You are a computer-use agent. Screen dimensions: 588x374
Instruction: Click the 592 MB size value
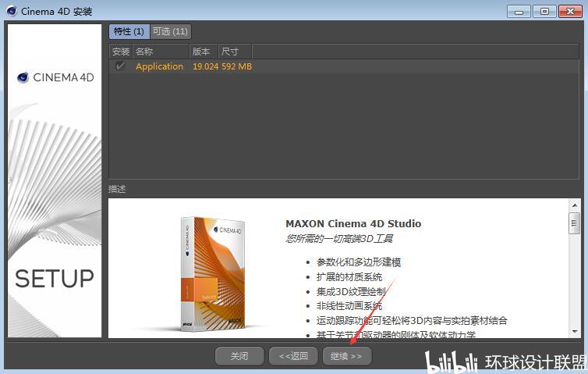pyautogui.click(x=236, y=66)
